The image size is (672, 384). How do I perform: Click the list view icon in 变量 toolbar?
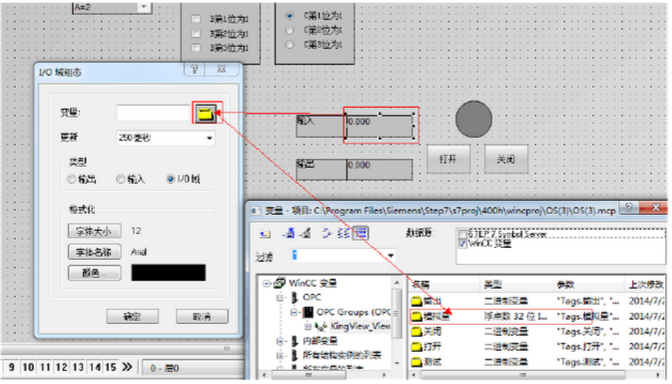coord(343,233)
